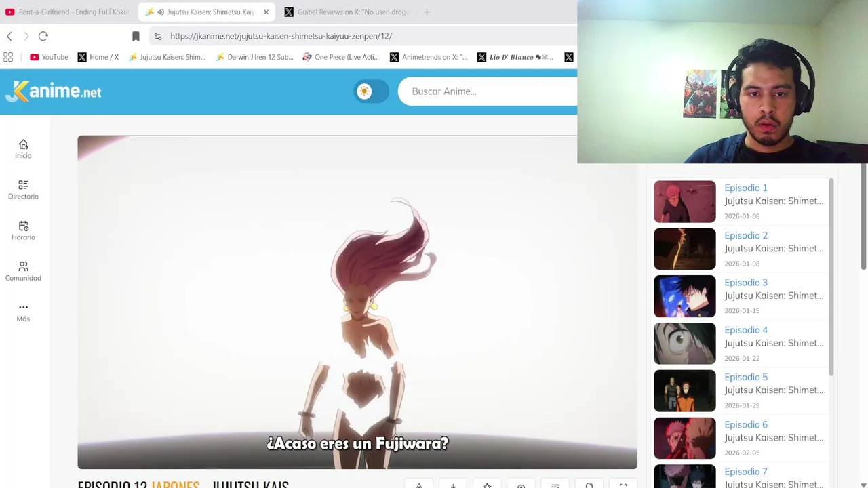
Task: Open the YouTube bookmark
Action: [x=49, y=57]
